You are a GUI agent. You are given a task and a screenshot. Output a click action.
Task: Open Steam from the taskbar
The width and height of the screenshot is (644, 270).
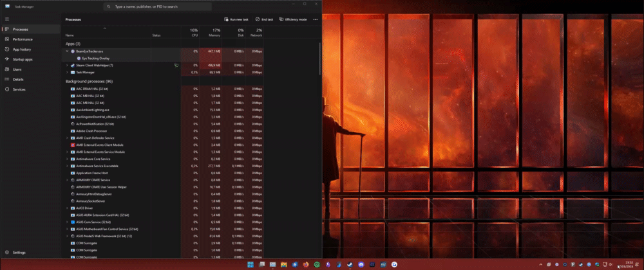tap(350, 265)
